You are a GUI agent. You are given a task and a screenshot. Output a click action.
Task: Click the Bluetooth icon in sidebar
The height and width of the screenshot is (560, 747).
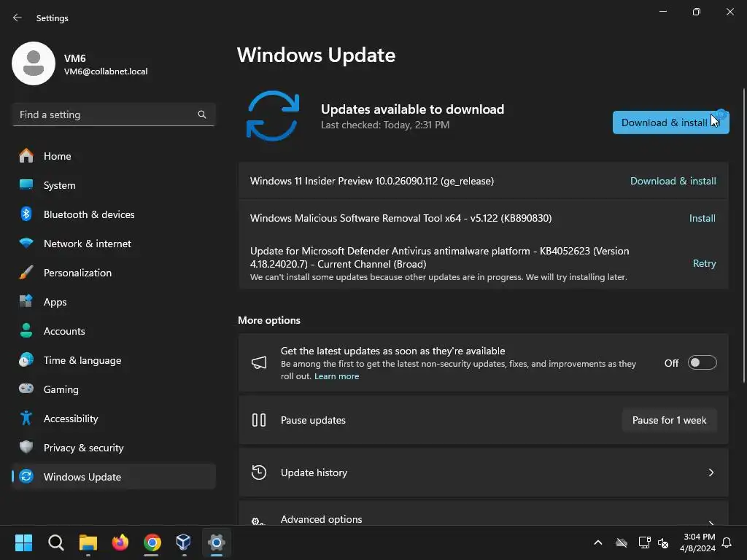tap(26, 214)
